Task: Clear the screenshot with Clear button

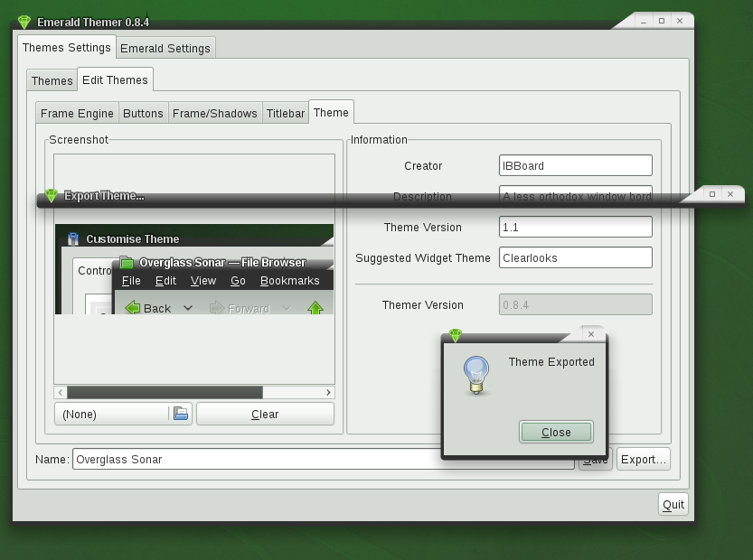Action: pyautogui.click(x=265, y=414)
